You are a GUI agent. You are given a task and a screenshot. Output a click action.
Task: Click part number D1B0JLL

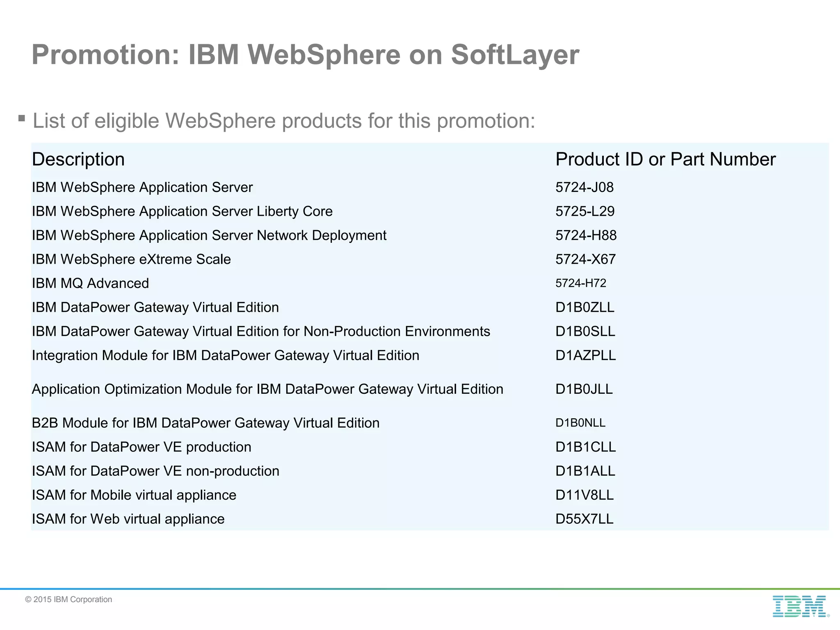coord(584,389)
